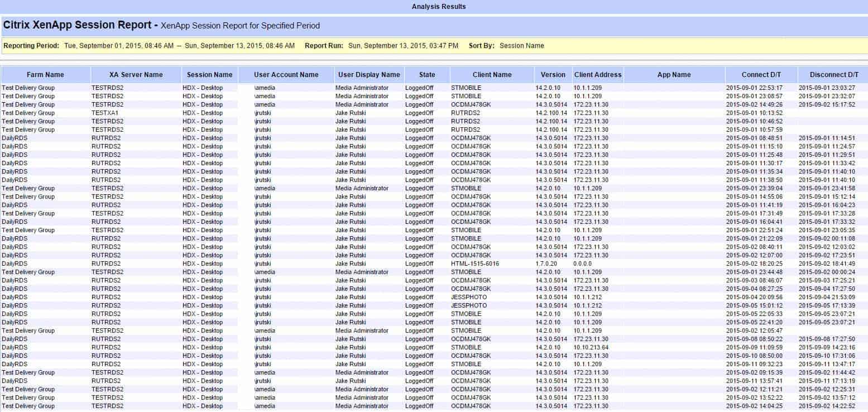This screenshot has height=412, width=868.
Task: Sort by the User Display Name header
Action: [x=369, y=75]
